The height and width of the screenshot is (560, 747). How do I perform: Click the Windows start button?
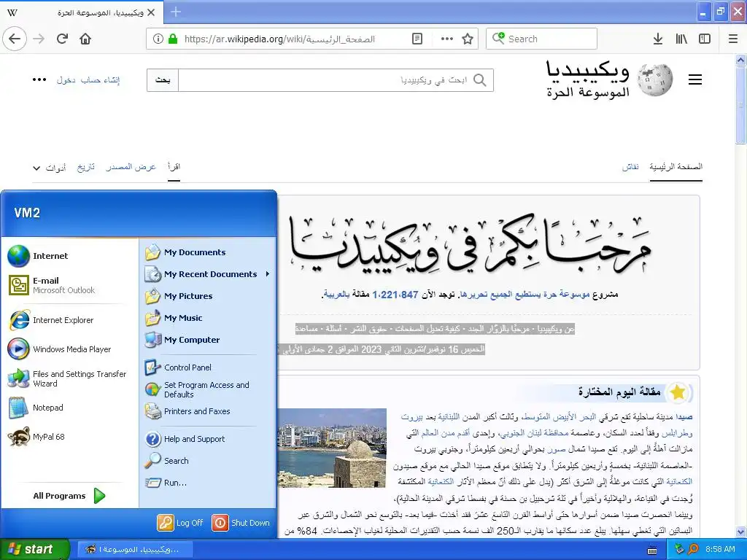point(34,550)
